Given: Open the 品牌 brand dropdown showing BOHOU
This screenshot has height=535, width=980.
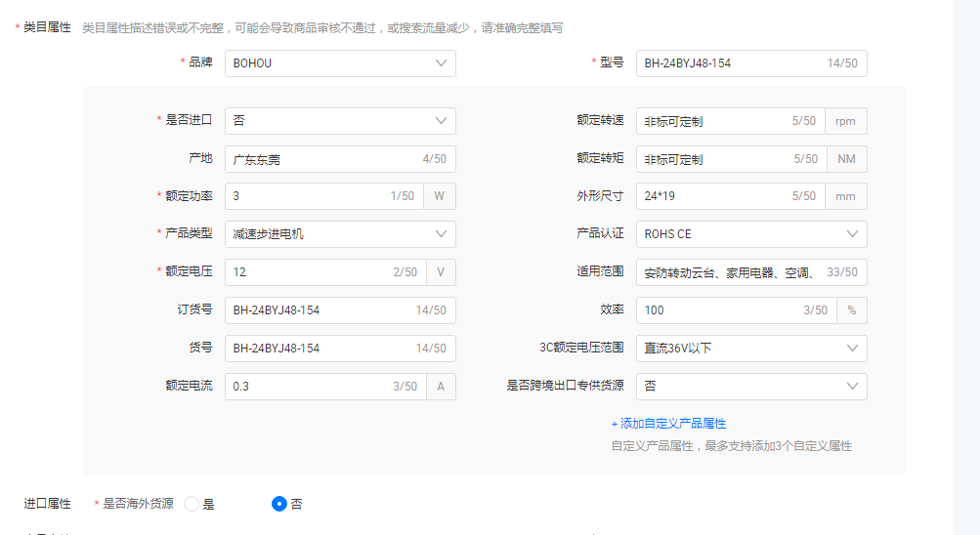Looking at the screenshot, I should pos(339,63).
